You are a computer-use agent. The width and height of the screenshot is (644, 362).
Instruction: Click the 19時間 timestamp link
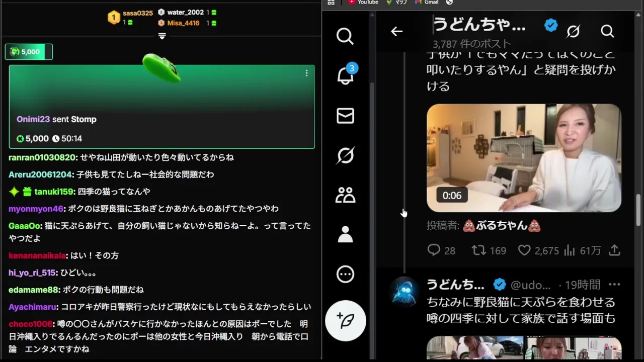click(582, 285)
